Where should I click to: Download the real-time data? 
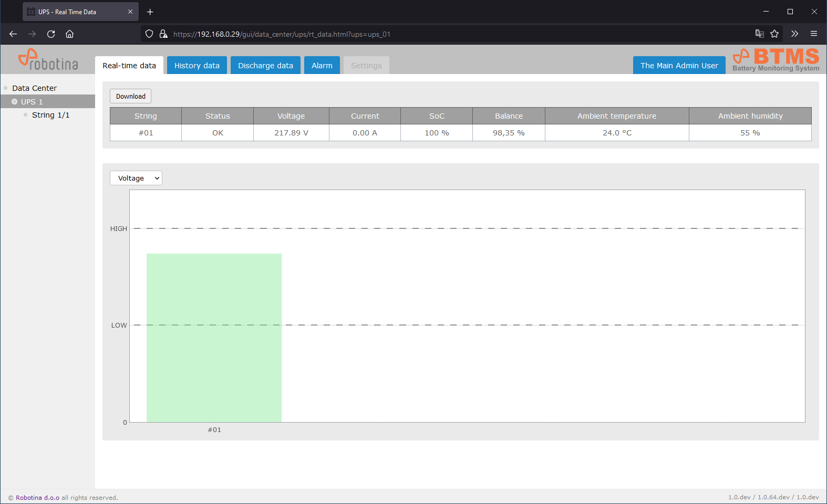tap(131, 96)
